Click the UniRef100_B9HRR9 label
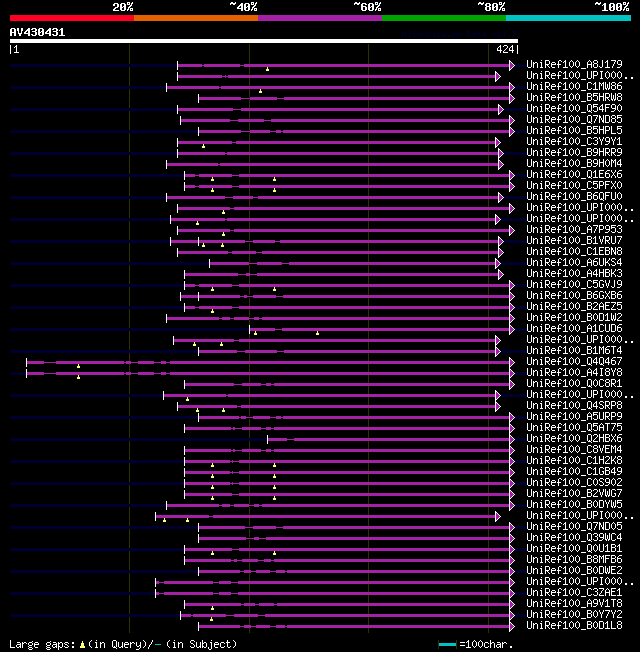Image resolution: width=640 pixels, height=652 pixels. tap(574, 153)
